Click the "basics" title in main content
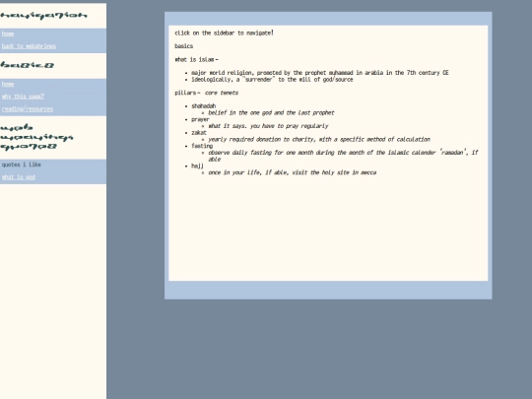Screen dimensions: 532x399 (x=184, y=46)
